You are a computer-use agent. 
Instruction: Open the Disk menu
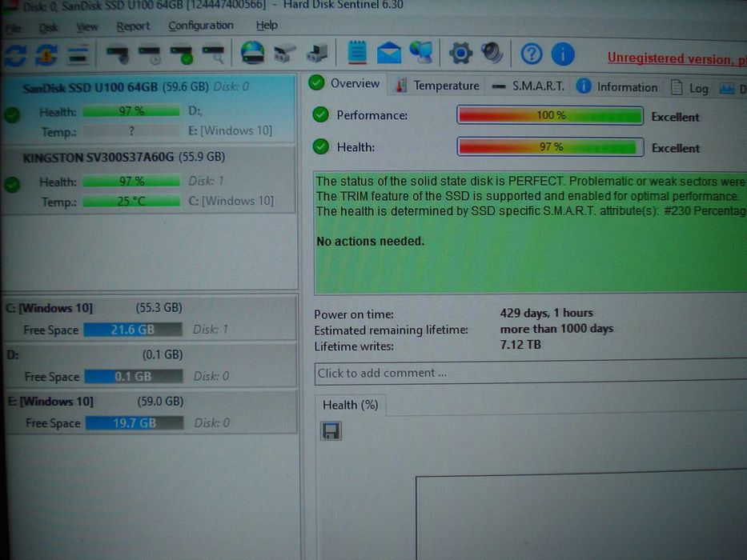coord(48,28)
